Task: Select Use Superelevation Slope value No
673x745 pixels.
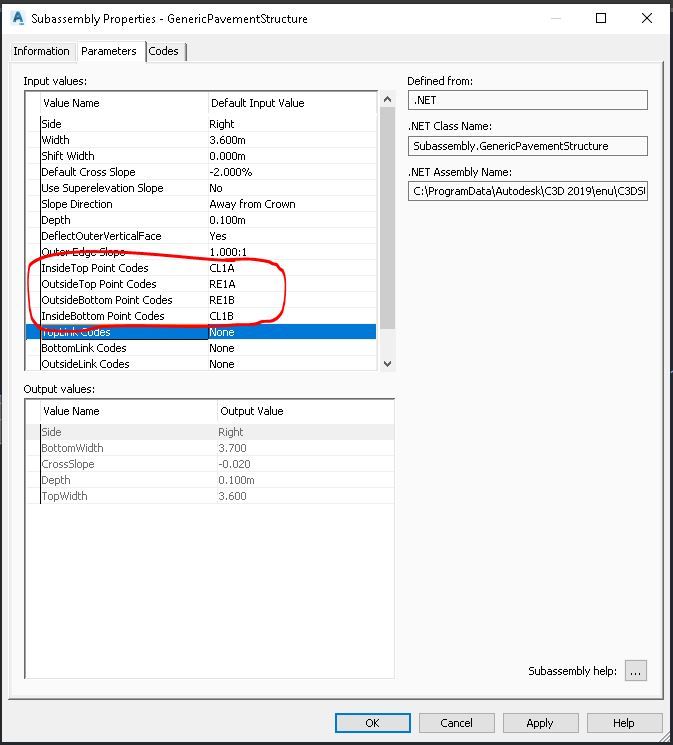Action: [292, 188]
